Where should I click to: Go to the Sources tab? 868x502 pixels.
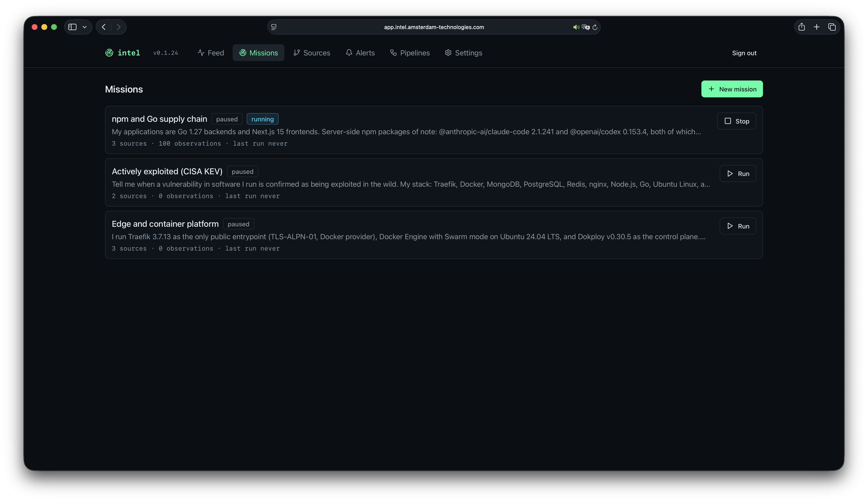coord(312,53)
